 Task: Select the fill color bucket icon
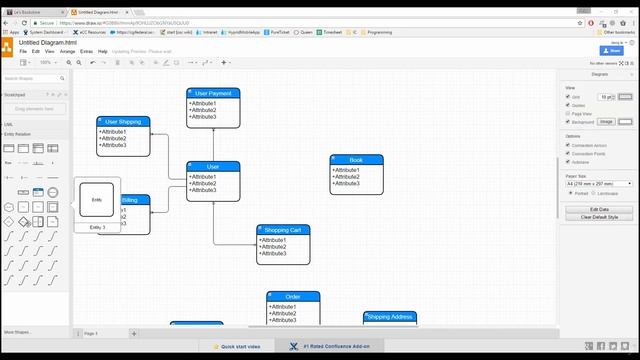156,62
